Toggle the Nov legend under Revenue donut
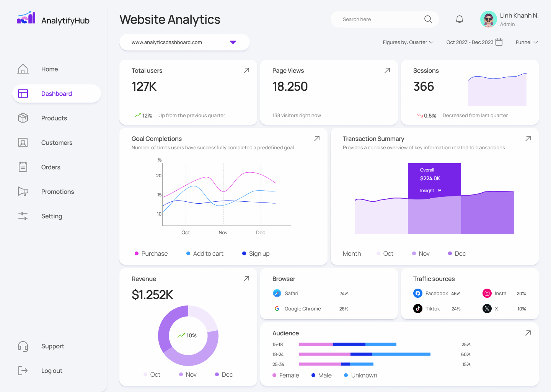Viewport: 551px width, 392px height. pos(187,374)
